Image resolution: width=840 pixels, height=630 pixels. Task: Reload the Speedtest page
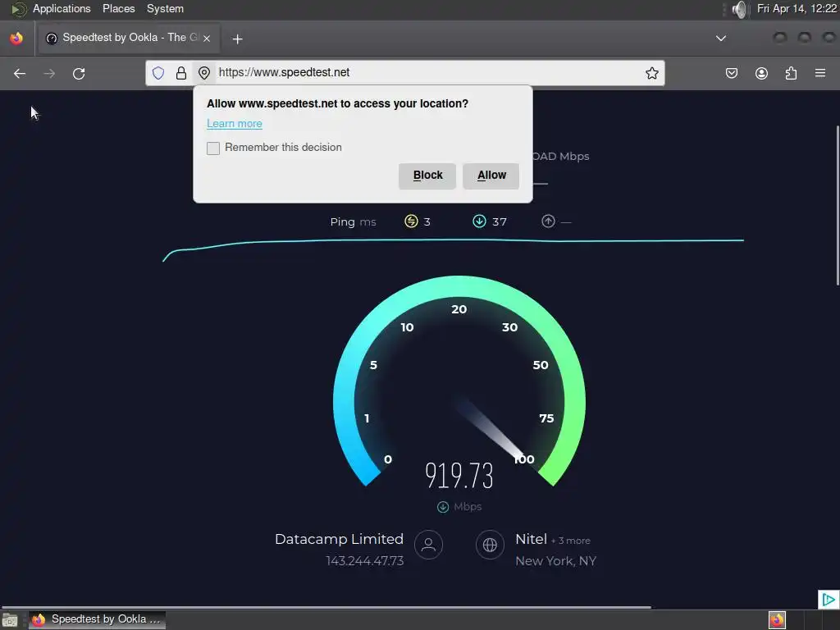79,73
